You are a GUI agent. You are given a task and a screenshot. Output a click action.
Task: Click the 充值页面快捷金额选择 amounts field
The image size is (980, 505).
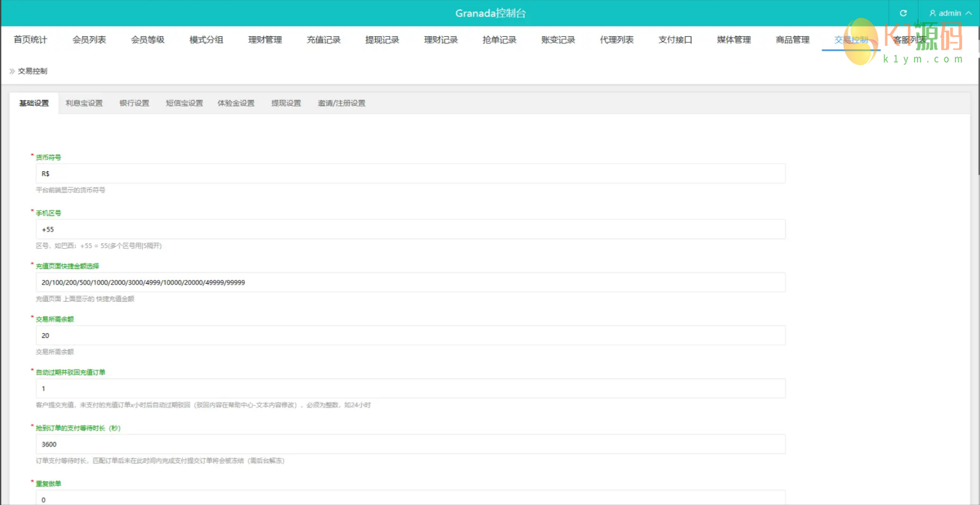point(411,283)
